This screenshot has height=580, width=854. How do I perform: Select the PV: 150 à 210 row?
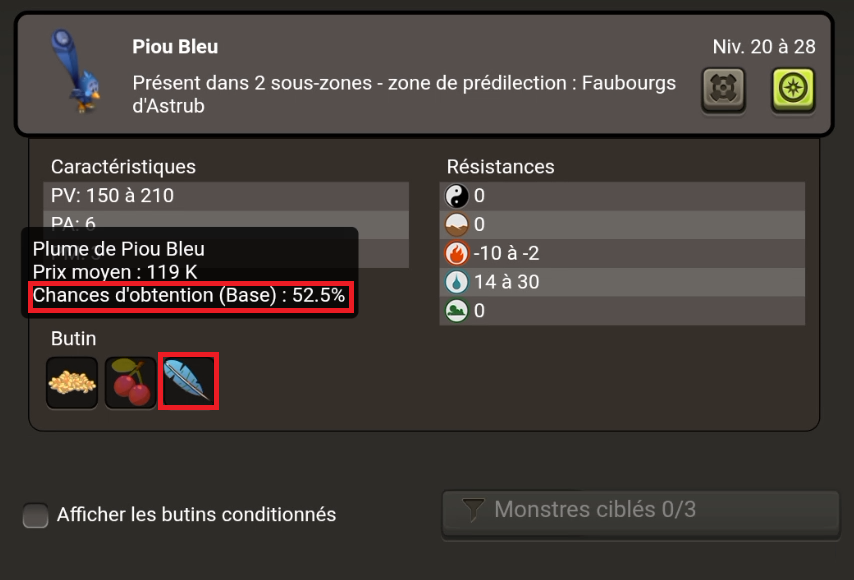(226, 196)
